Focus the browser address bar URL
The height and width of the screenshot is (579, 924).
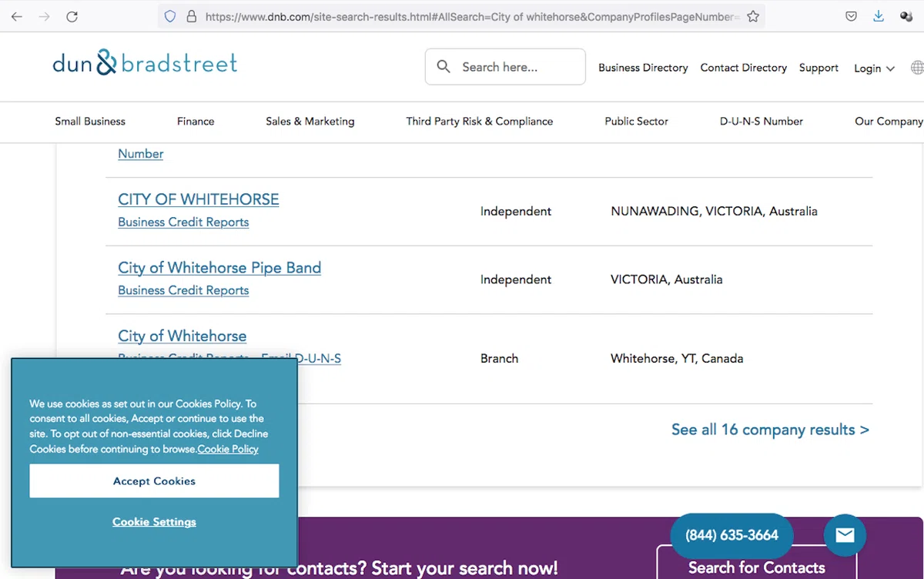[471, 16]
